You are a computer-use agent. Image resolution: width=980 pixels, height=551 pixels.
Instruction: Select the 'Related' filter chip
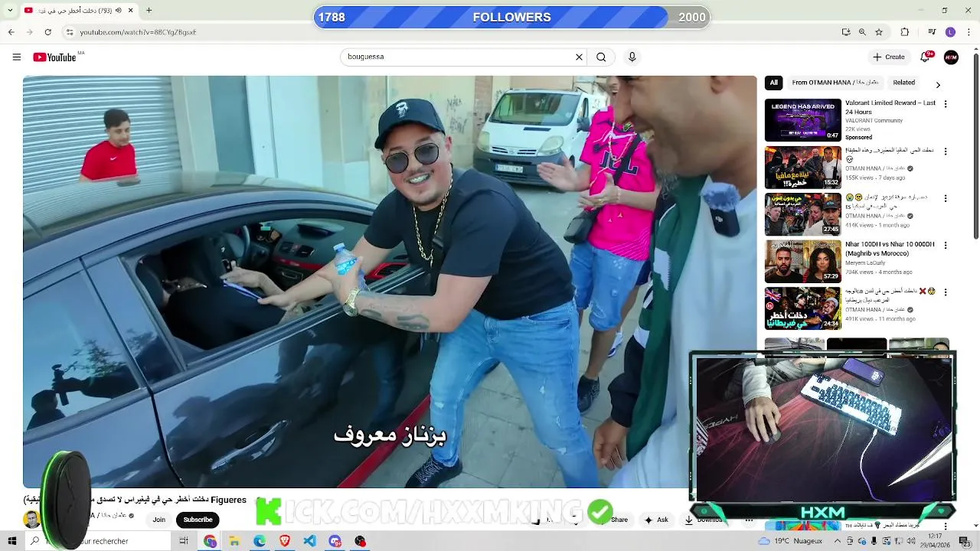903,83
